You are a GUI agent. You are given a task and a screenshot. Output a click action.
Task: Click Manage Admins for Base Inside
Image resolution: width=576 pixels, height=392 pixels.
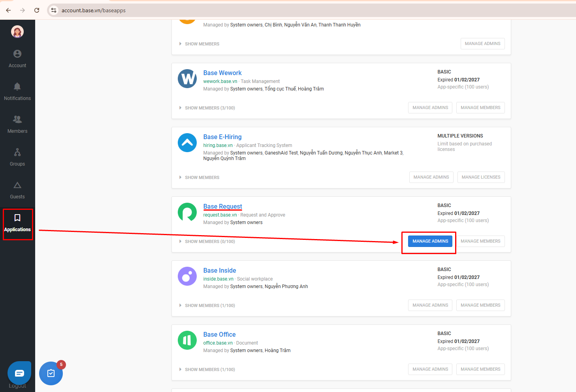[430, 305]
